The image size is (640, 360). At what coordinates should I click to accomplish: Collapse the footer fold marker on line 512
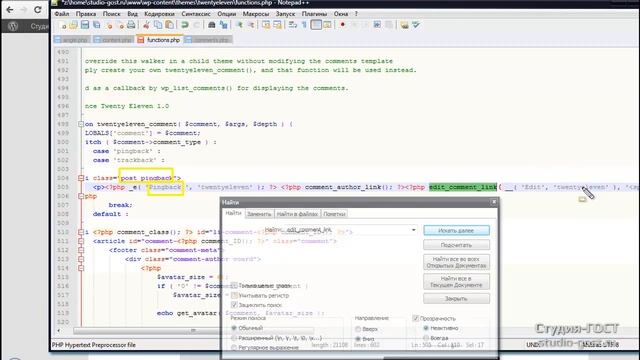pos(81,250)
